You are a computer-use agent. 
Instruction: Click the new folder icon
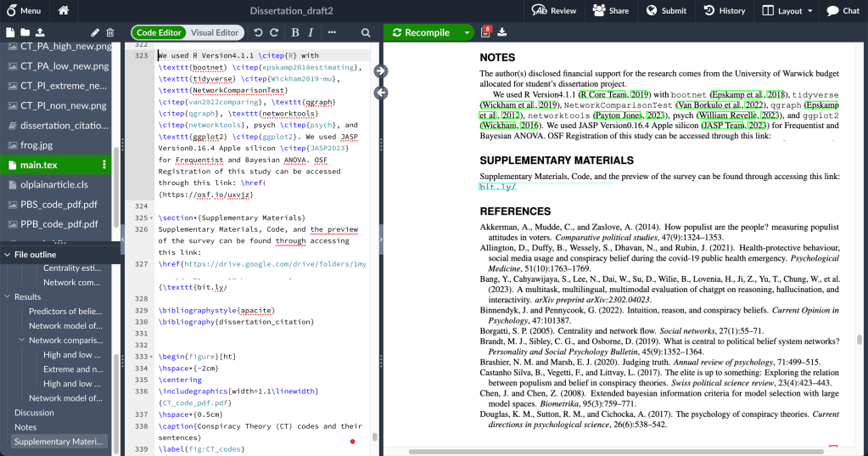pos(27,32)
